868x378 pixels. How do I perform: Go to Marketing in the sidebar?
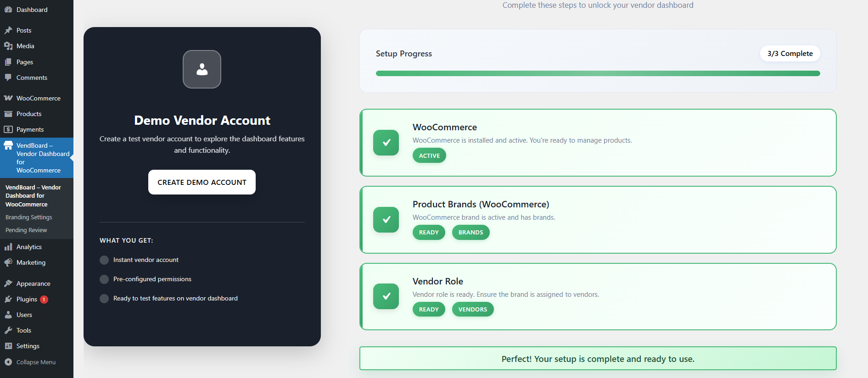pos(37,262)
